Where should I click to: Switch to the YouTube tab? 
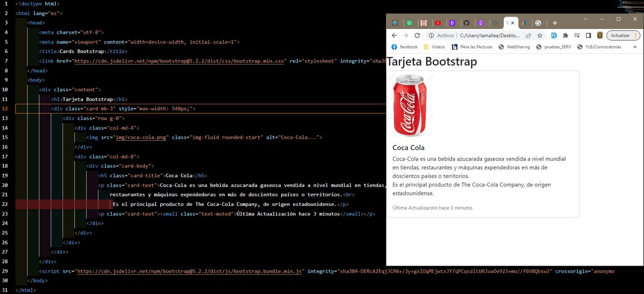click(438, 23)
